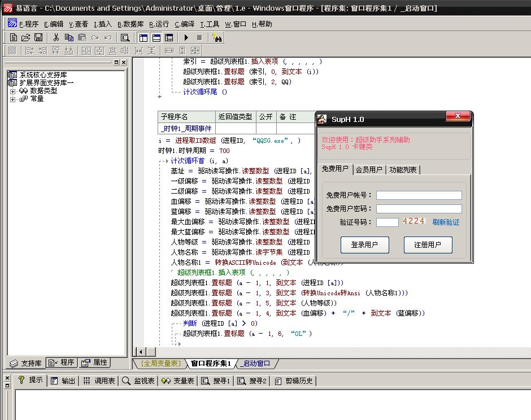Toggle the left work pane layout icon
The height and width of the screenshot is (420, 531).
(x=143, y=38)
